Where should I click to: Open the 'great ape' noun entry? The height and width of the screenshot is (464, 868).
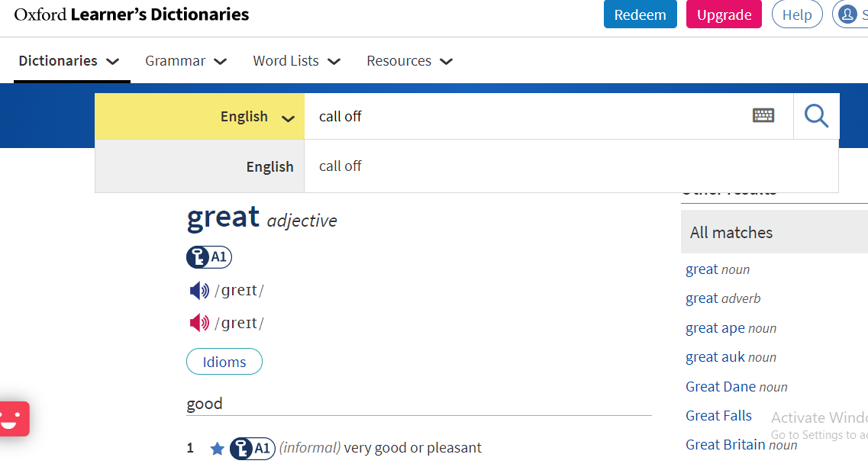pos(715,328)
